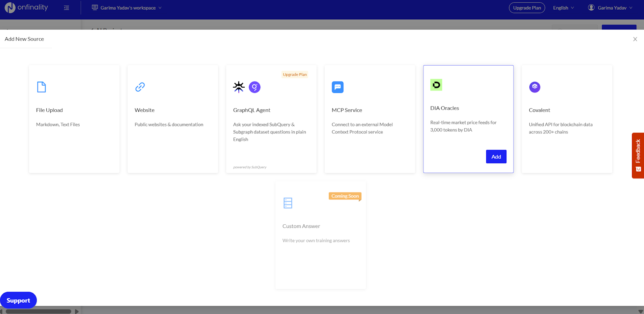
Task: Click Connect to an external Model description
Action: pyautogui.click(x=362, y=128)
